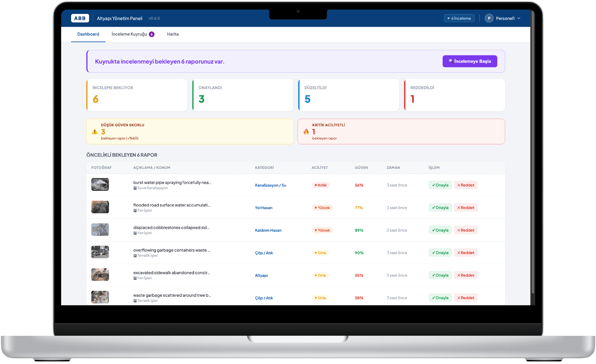Click the İnceleme Bekliyor stat card
This screenshot has width=596, height=364.
pyautogui.click(x=137, y=95)
